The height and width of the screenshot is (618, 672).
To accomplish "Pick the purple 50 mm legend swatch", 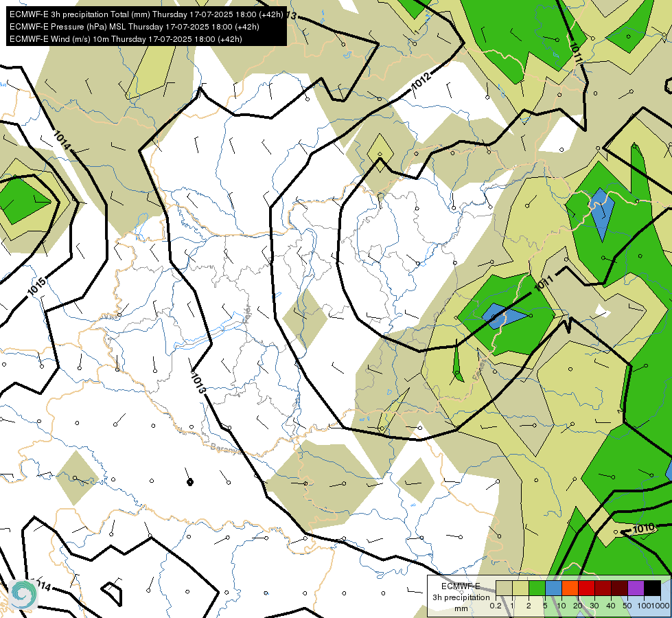I will [636, 588].
